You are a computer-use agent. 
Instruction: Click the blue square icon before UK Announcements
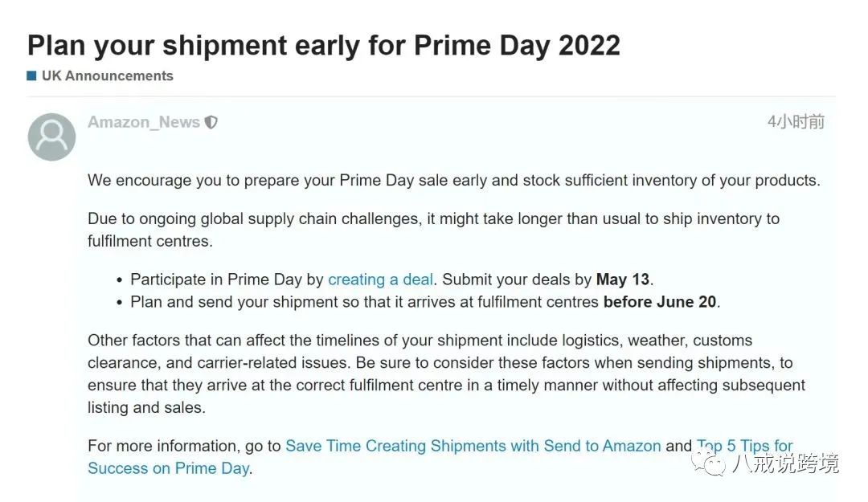pyautogui.click(x=31, y=76)
